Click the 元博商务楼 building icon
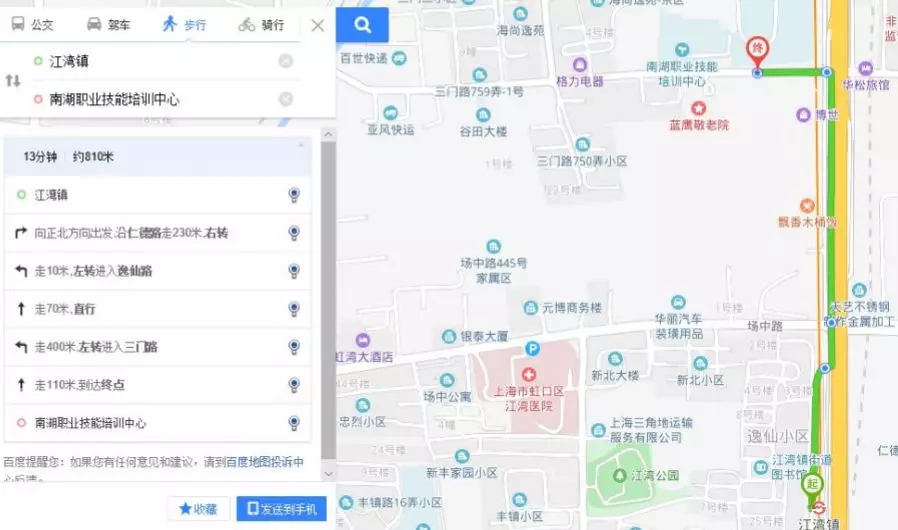The height and width of the screenshot is (530, 898). (530, 308)
